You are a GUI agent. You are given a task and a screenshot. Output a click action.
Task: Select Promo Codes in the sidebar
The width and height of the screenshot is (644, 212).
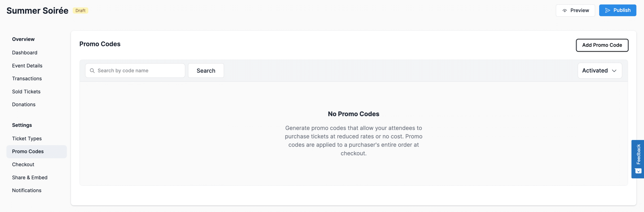tap(28, 151)
